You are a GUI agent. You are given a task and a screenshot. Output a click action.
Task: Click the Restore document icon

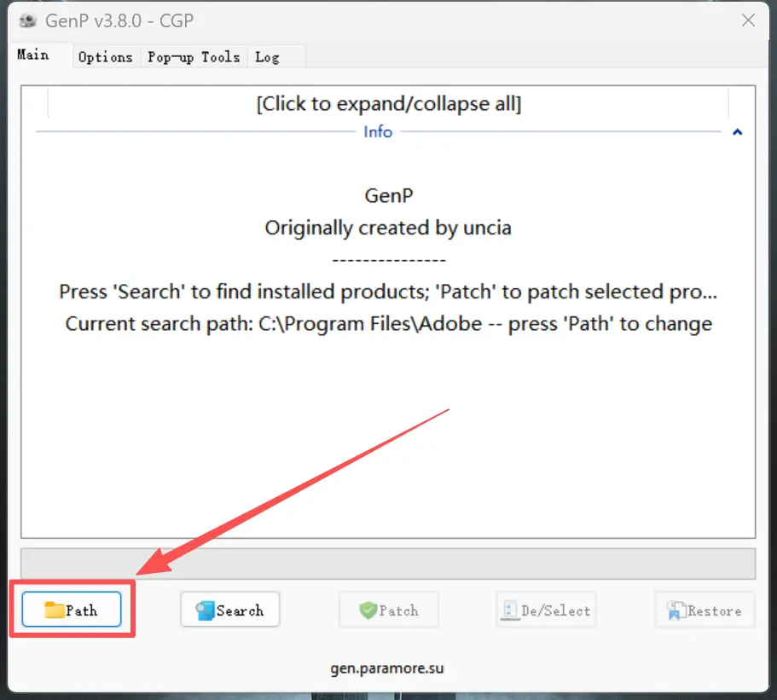(x=676, y=610)
